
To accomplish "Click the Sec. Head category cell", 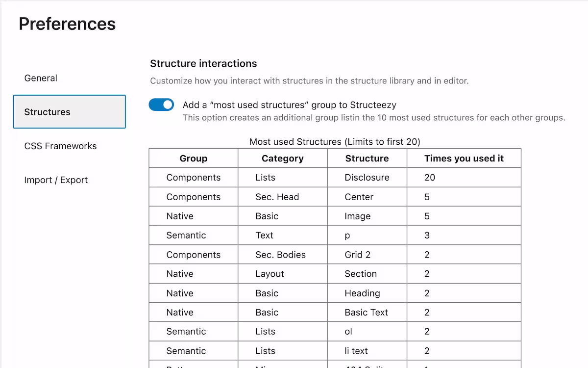I will [x=277, y=197].
